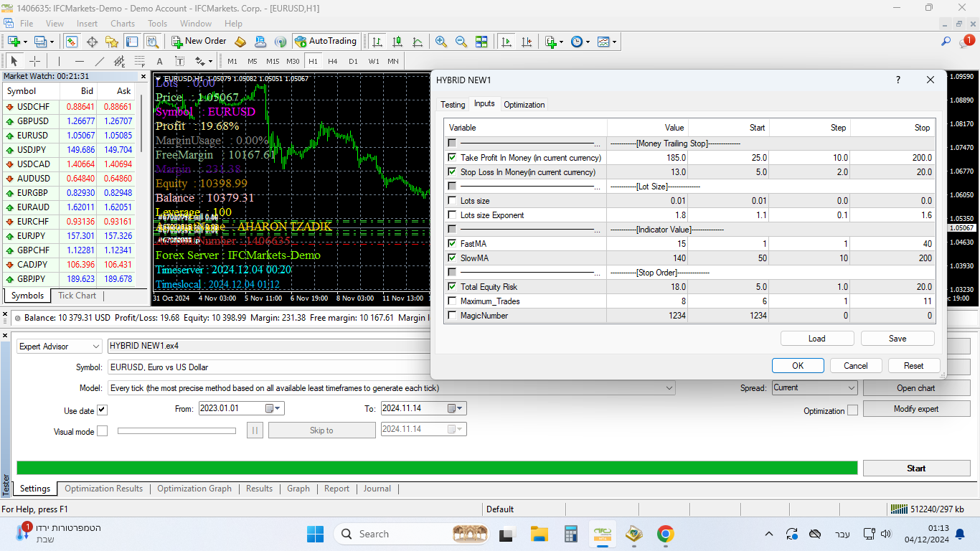Uncheck the Take Profit In Money checkbox
This screenshot has height=551, width=980.
452,158
